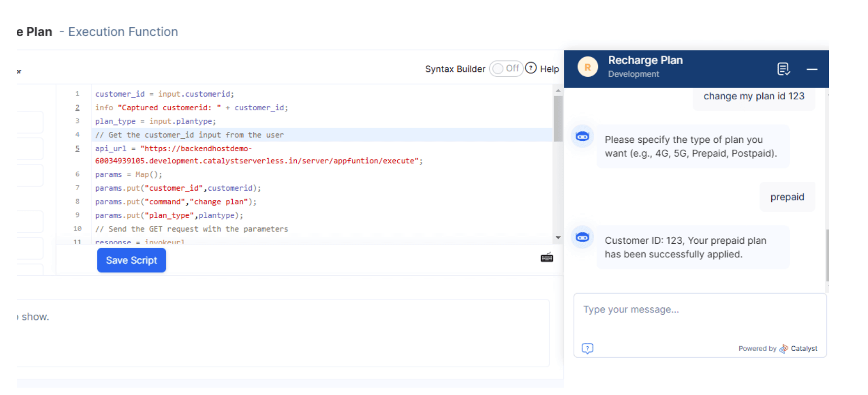868x395 pixels.
Task: Open the Help text link
Action: point(549,69)
